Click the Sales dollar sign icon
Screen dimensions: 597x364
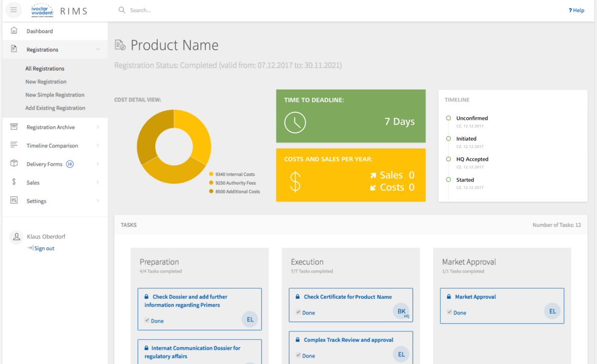[x=14, y=182]
